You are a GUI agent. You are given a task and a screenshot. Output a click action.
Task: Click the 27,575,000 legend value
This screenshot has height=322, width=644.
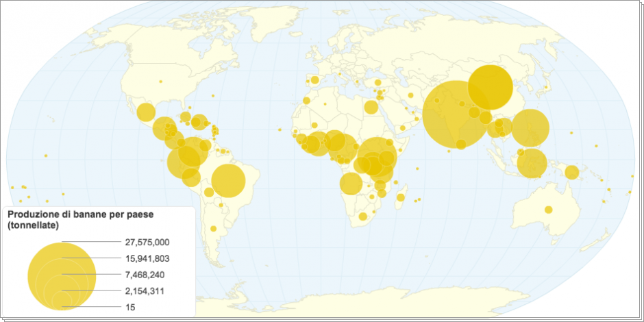coord(147,243)
